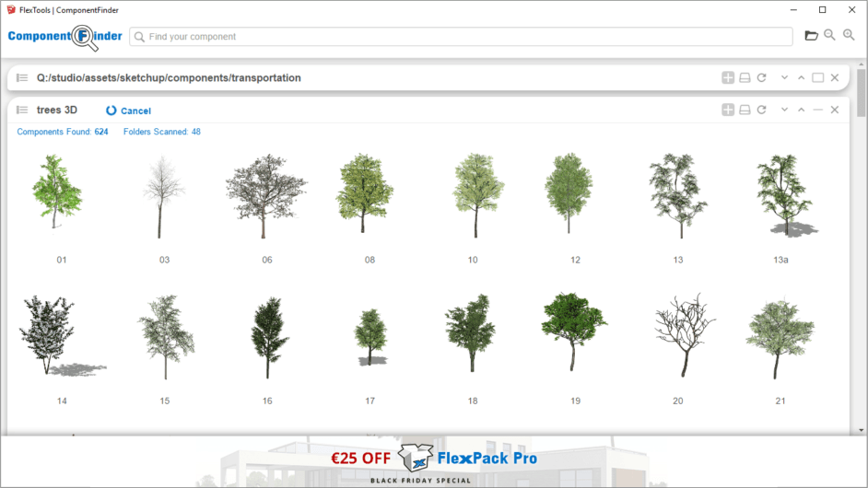Click Components Found: 624 label
Screen dimensions: 868x488
(x=63, y=132)
